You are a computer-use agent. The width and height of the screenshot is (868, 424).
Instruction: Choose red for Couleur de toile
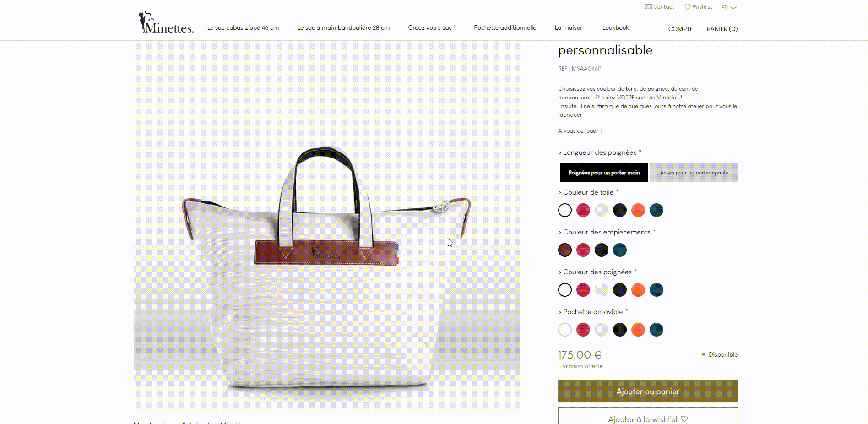coord(583,210)
